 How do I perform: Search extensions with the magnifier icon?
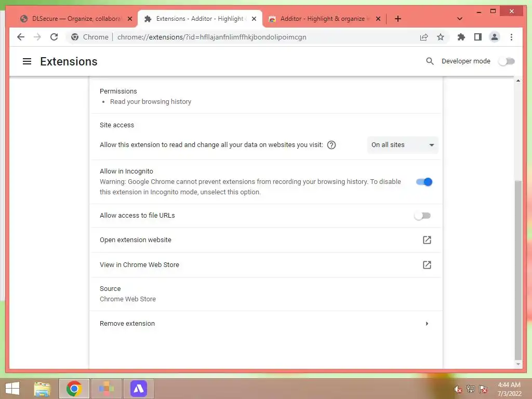(430, 61)
